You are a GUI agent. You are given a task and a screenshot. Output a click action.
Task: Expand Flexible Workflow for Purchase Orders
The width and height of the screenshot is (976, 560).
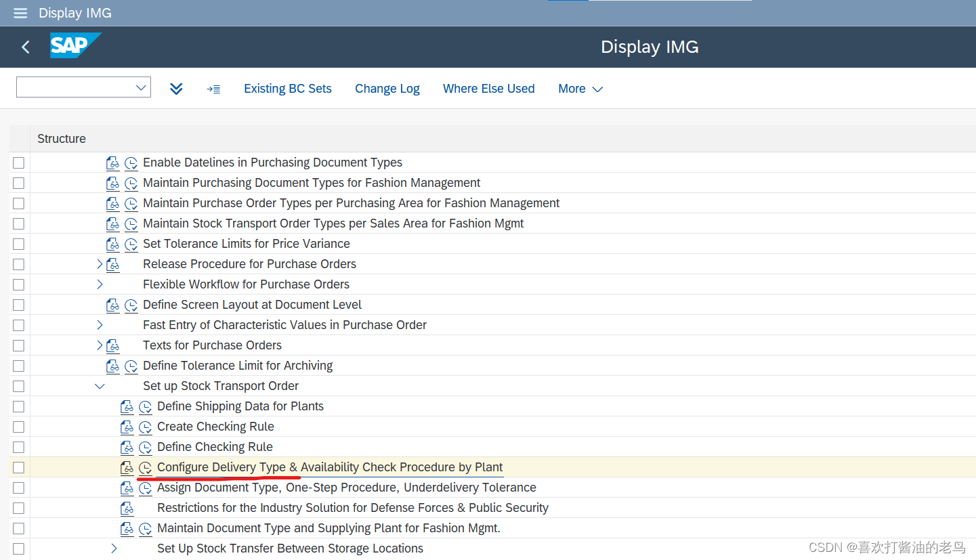pos(100,284)
